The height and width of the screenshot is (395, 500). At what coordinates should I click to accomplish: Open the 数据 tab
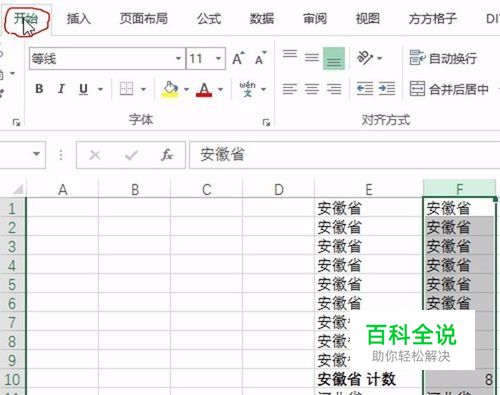(x=262, y=19)
